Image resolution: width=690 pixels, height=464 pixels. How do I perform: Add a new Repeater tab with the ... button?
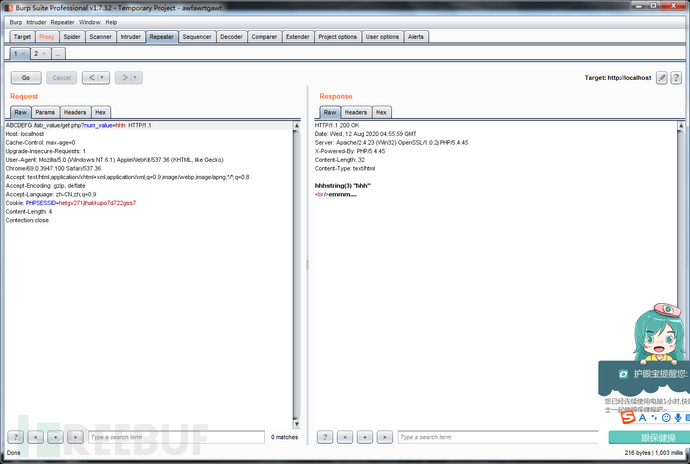pos(58,54)
